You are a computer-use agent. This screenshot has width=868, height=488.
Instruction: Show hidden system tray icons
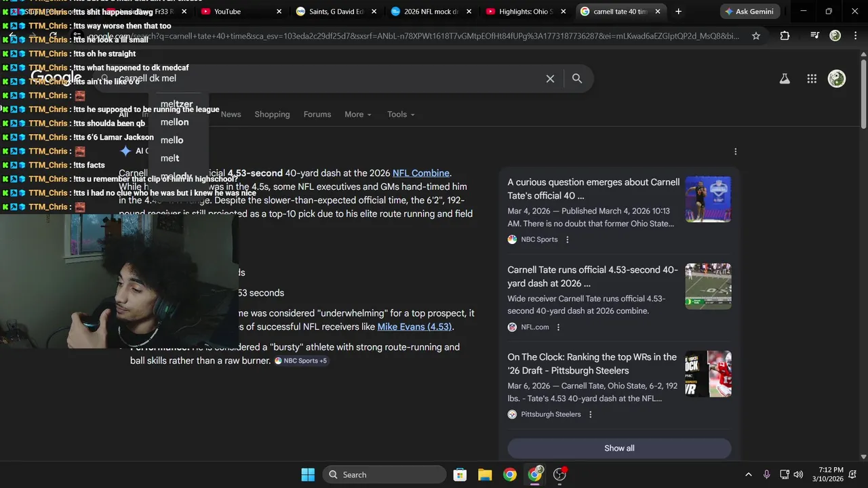point(749,474)
